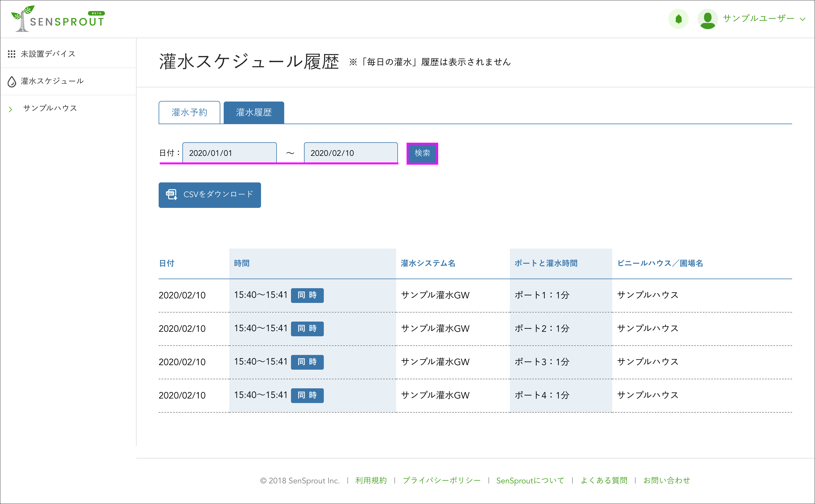Click サンプルハウス in the ポート4 row

pyautogui.click(x=648, y=395)
